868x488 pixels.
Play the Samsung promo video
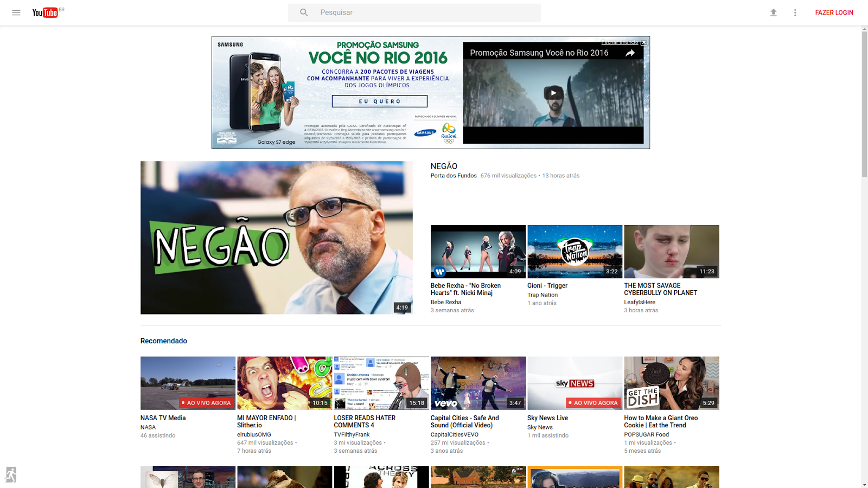pos(553,93)
